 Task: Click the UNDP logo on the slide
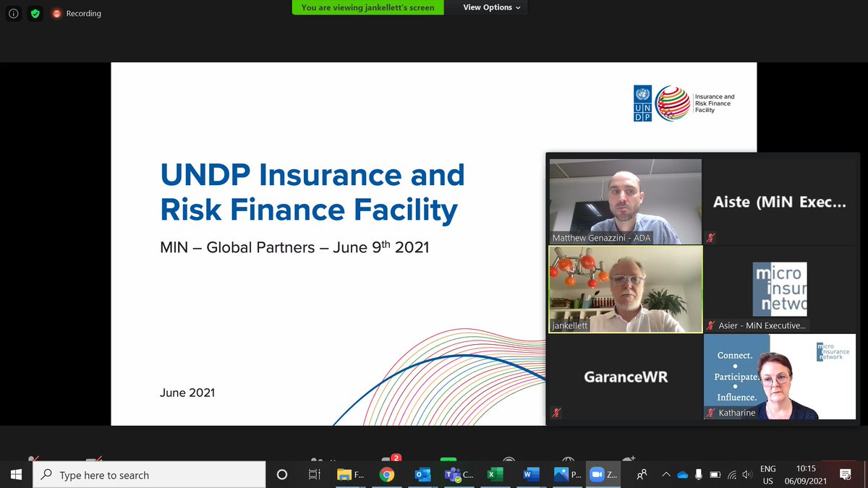click(642, 103)
